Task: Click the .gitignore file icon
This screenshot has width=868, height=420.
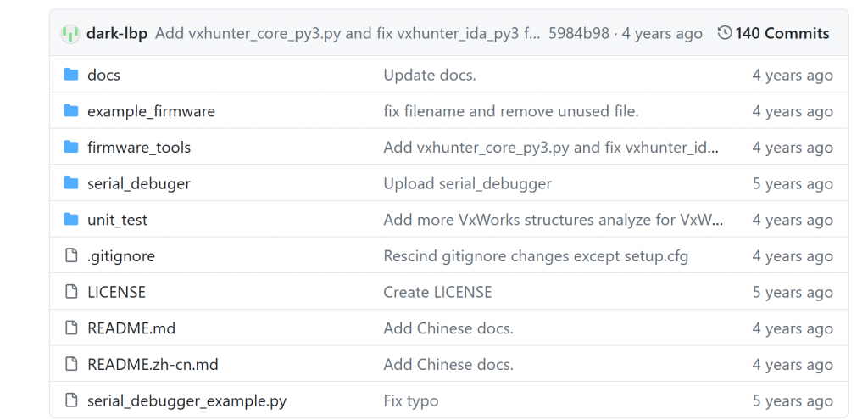Action: [x=71, y=256]
